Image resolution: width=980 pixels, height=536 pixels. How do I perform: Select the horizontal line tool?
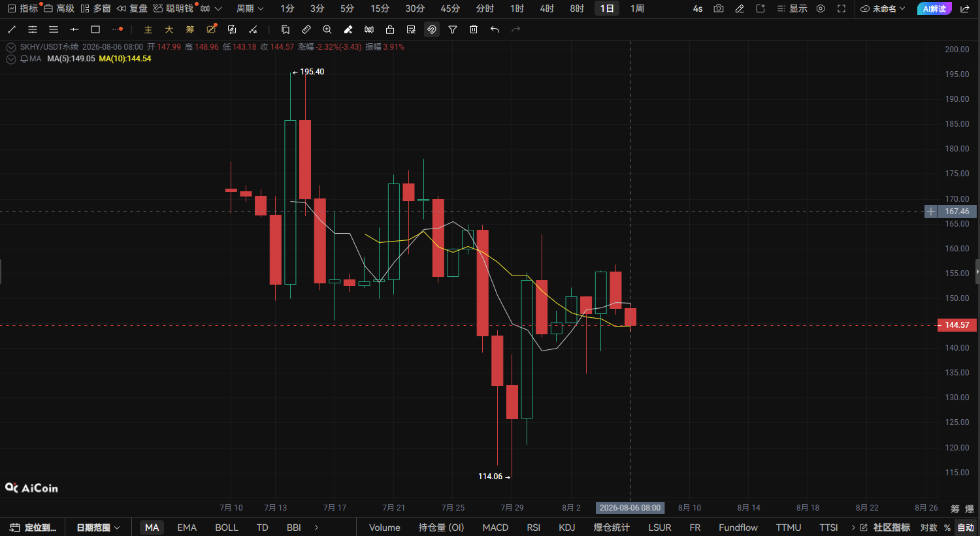pyautogui.click(x=74, y=29)
